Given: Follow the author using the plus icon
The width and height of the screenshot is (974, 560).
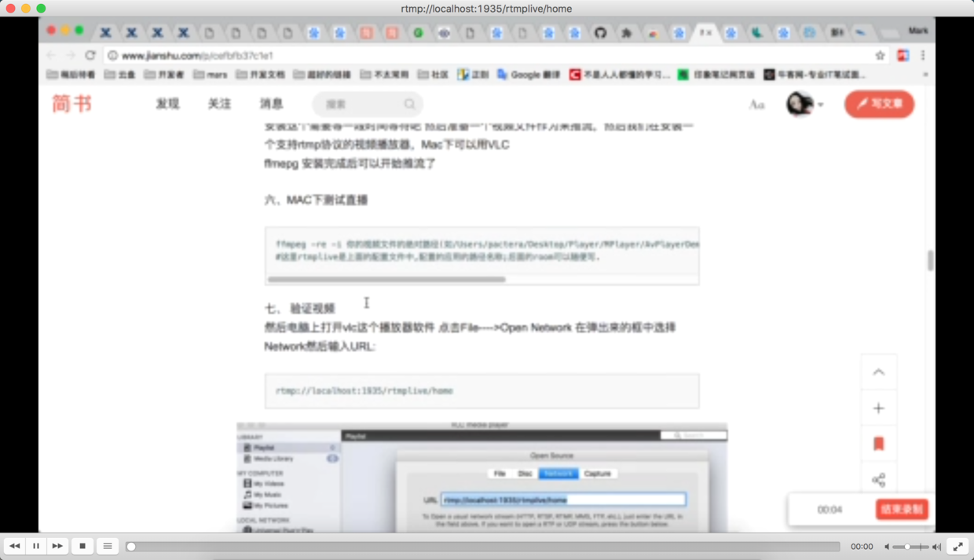Looking at the screenshot, I should click(878, 408).
